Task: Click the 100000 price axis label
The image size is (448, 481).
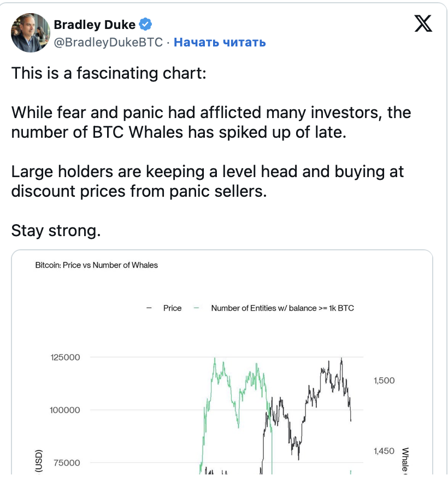Action: click(65, 410)
